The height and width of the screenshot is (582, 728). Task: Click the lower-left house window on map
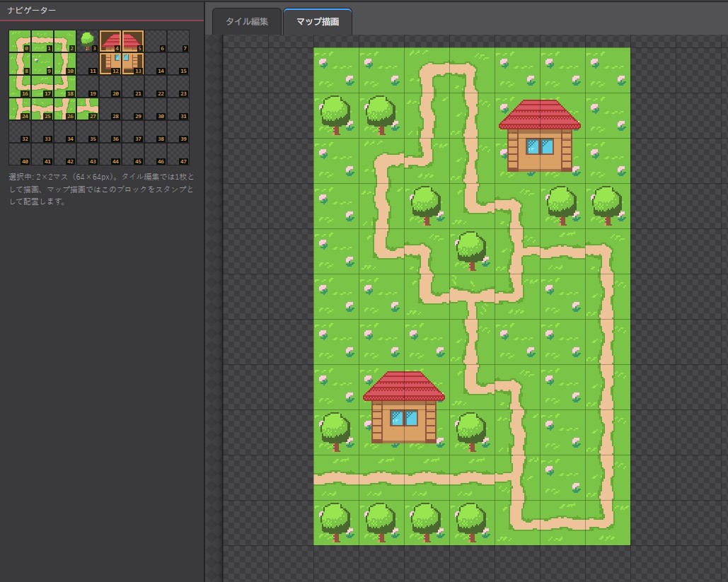click(x=403, y=418)
